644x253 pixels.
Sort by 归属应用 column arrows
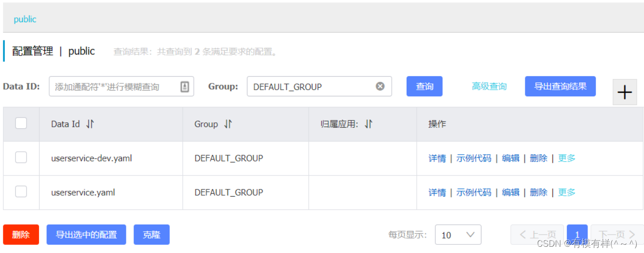pos(369,124)
